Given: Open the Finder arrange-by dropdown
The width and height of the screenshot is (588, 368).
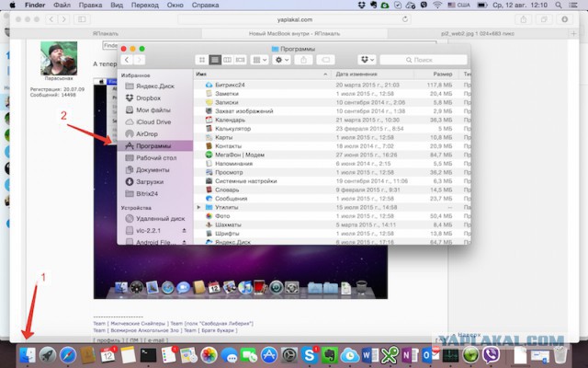Looking at the screenshot, I should pos(259,60).
